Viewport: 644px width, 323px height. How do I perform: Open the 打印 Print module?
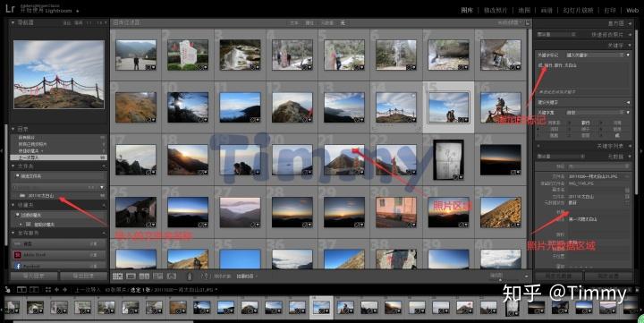(610, 10)
